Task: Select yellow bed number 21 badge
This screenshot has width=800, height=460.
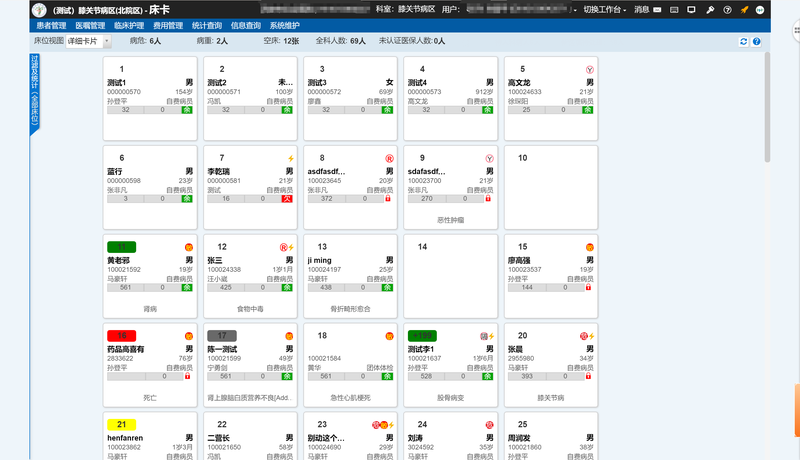Action: click(121, 424)
